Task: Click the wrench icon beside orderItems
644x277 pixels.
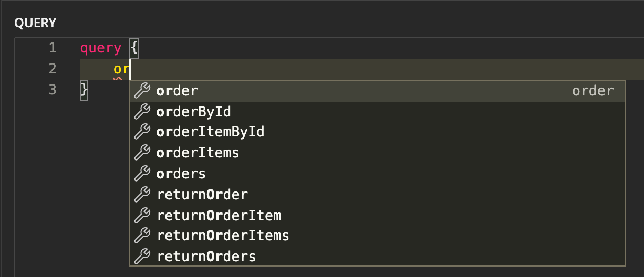Action: coord(142,153)
